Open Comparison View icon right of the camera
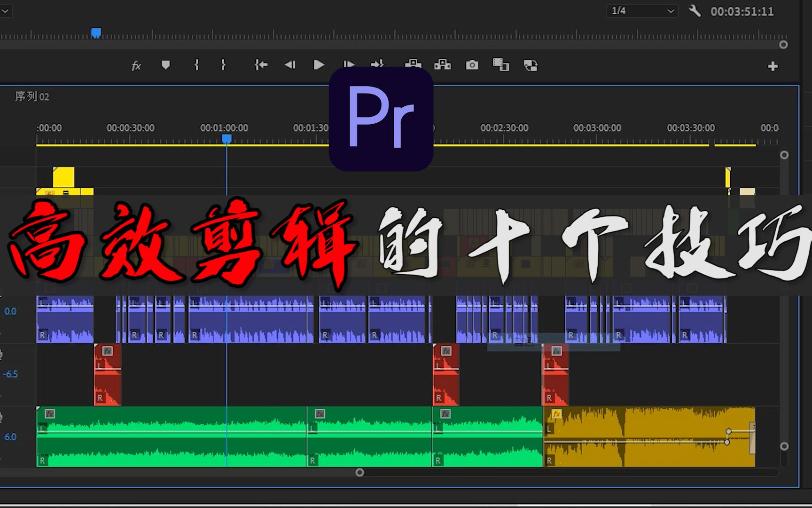Image resolution: width=812 pixels, height=508 pixels. (501, 65)
